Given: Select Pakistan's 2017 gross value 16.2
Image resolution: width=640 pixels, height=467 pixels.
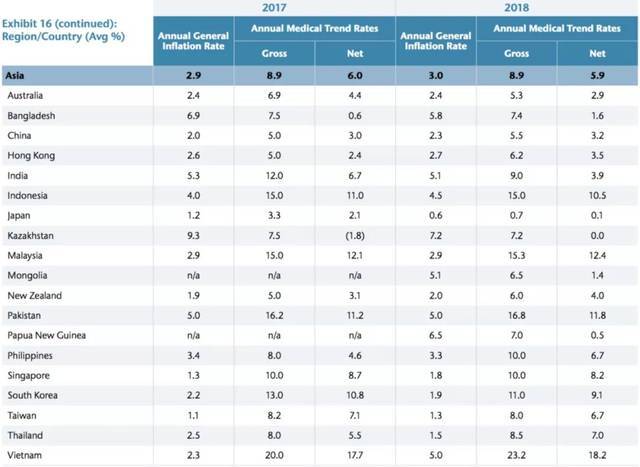Looking at the screenshot, I should tap(274, 314).
